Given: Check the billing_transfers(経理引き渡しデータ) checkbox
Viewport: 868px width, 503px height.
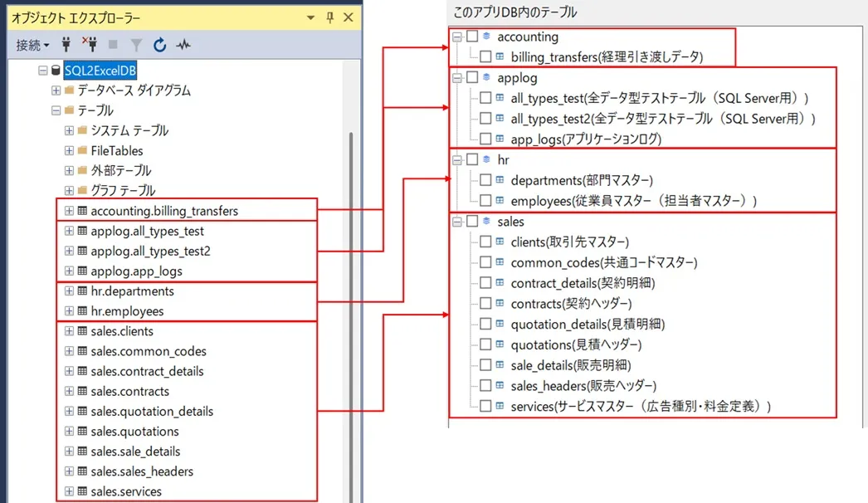Looking at the screenshot, I should (485, 56).
